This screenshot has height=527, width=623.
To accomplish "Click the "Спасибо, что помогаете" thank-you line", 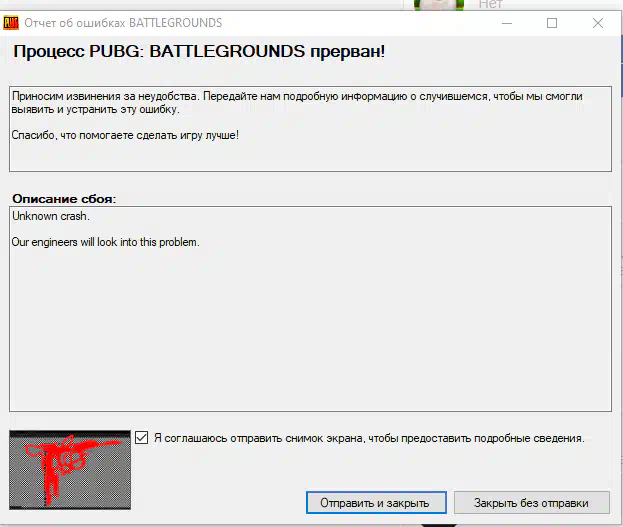I will [x=125, y=135].
